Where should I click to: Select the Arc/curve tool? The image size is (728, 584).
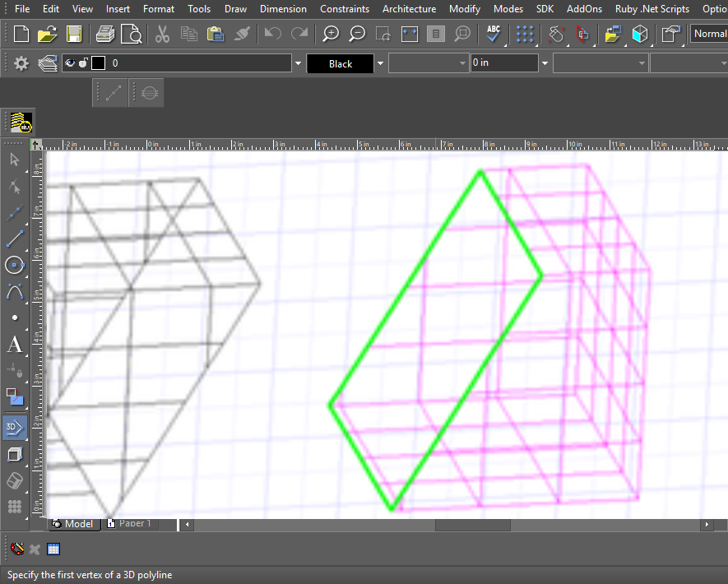click(14, 292)
